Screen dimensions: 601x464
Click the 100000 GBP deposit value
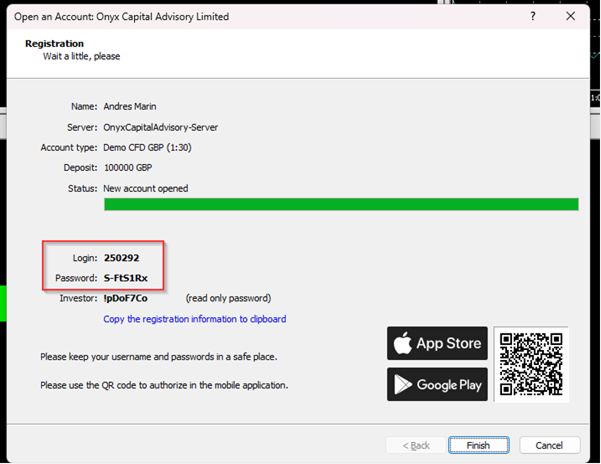(x=133, y=167)
